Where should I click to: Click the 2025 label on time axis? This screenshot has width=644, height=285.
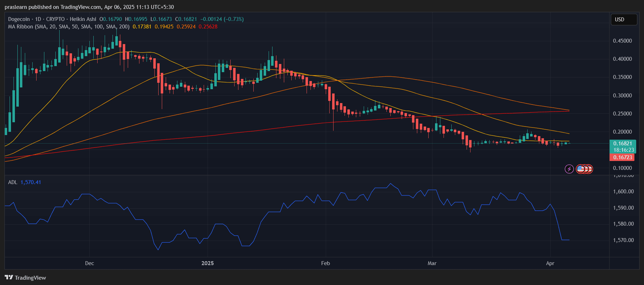pyautogui.click(x=208, y=263)
